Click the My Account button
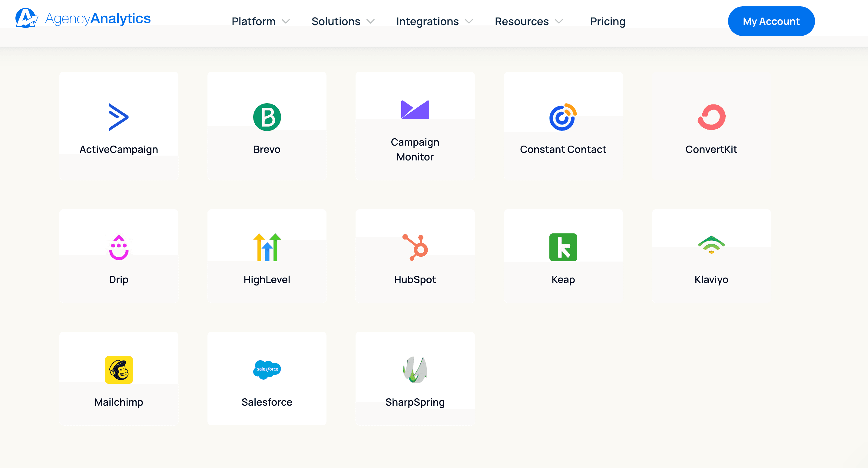Viewport: 868px width, 468px height. click(771, 21)
